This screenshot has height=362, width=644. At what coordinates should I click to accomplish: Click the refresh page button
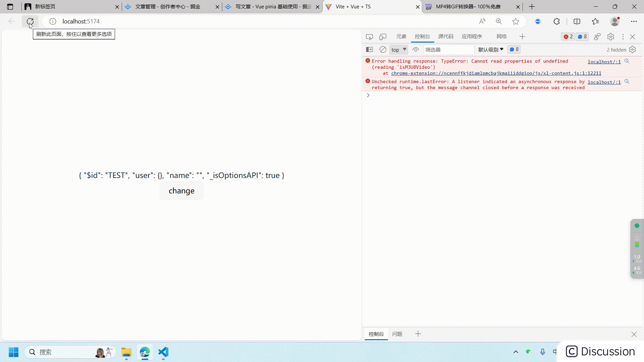click(x=30, y=21)
